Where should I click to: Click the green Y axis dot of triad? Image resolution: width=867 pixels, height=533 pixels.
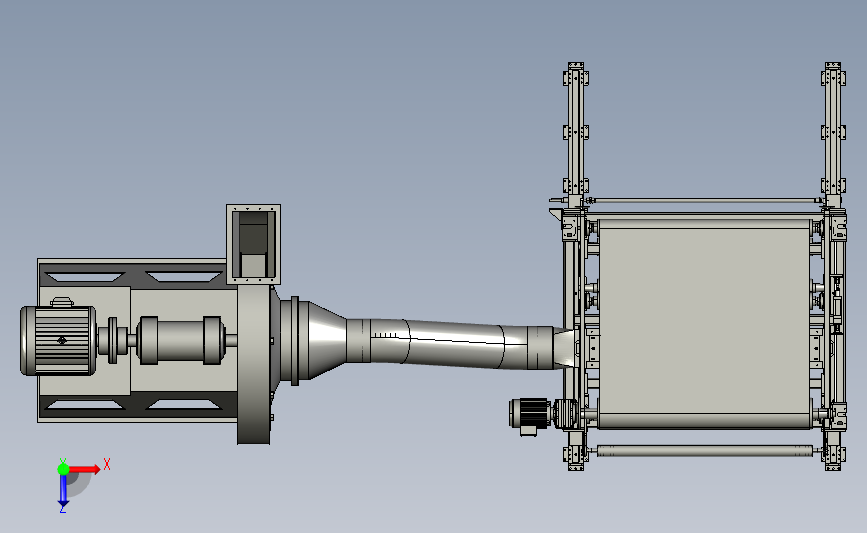point(63,469)
